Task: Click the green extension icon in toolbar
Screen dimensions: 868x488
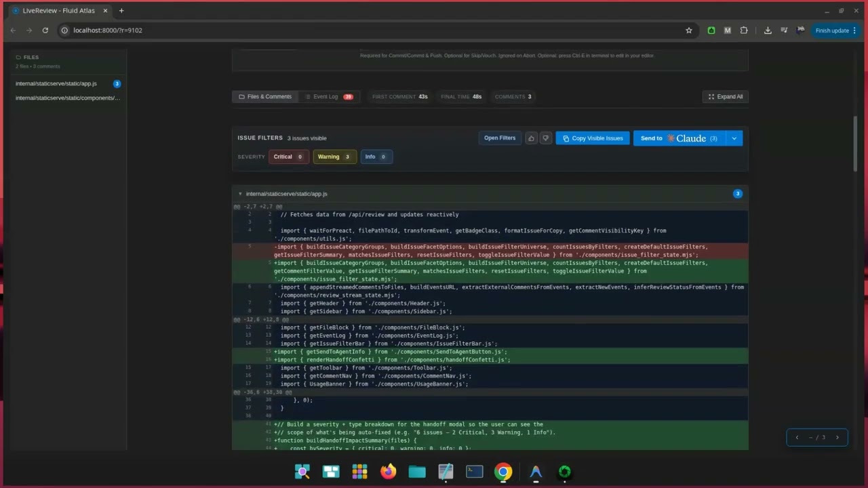Action: [x=711, y=30]
